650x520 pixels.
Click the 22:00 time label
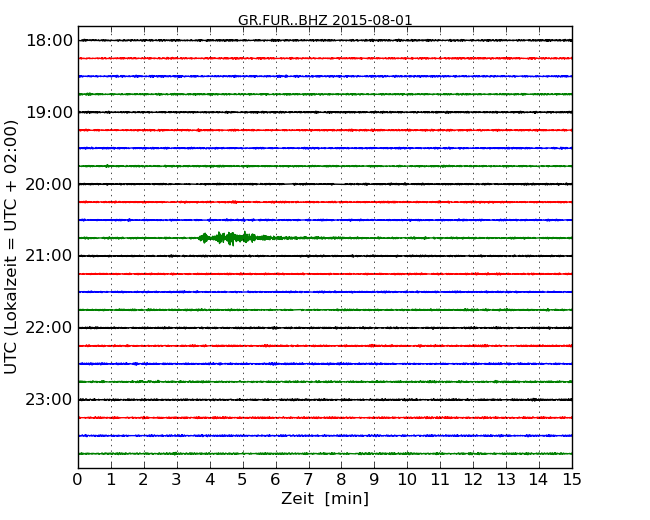click(49, 328)
